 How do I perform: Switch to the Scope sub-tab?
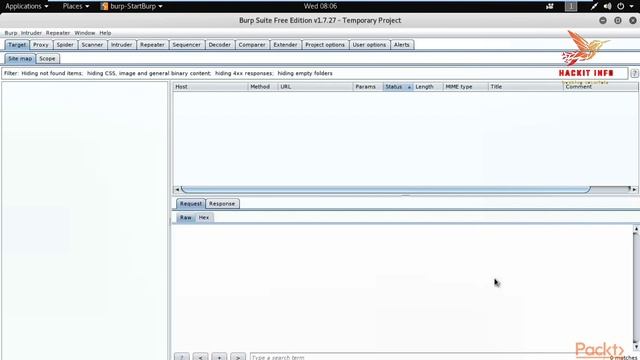click(x=47, y=58)
